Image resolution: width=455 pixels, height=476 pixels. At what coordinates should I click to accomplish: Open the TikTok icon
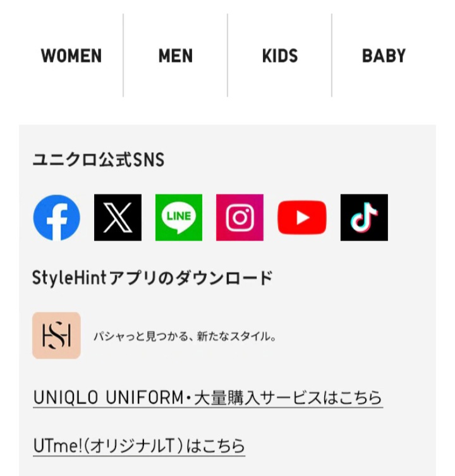(x=364, y=218)
